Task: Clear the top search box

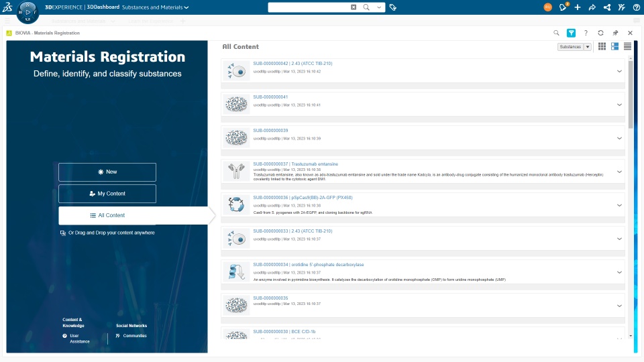Action: (x=354, y=7)
